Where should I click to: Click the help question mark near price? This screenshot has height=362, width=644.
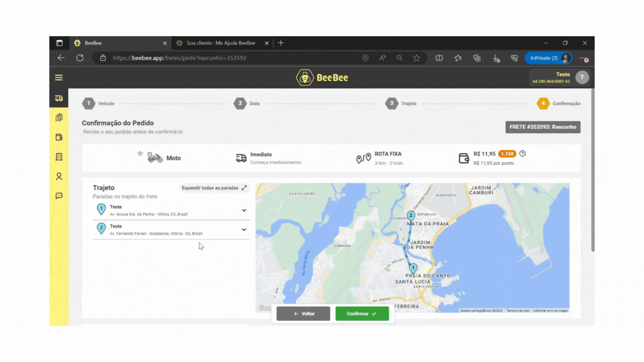coord(523,154)
